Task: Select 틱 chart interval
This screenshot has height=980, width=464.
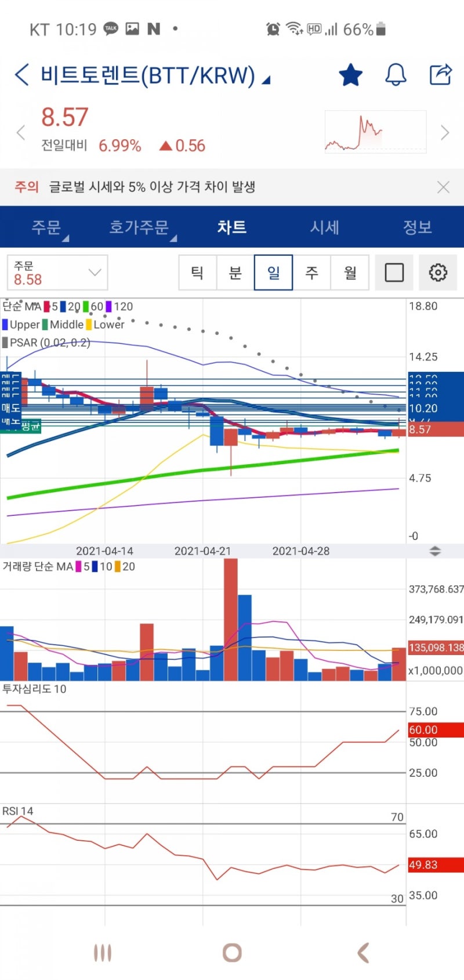Action: click(x=197, y=272)
